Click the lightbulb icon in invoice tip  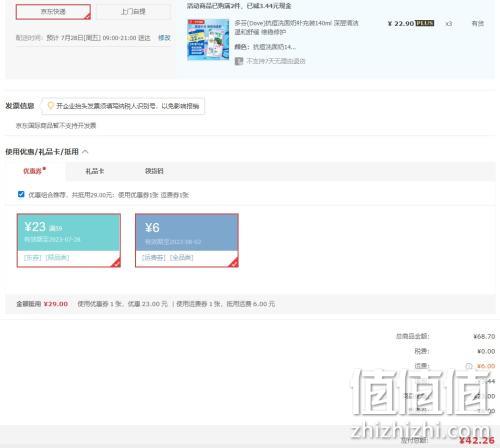[51, 106]
